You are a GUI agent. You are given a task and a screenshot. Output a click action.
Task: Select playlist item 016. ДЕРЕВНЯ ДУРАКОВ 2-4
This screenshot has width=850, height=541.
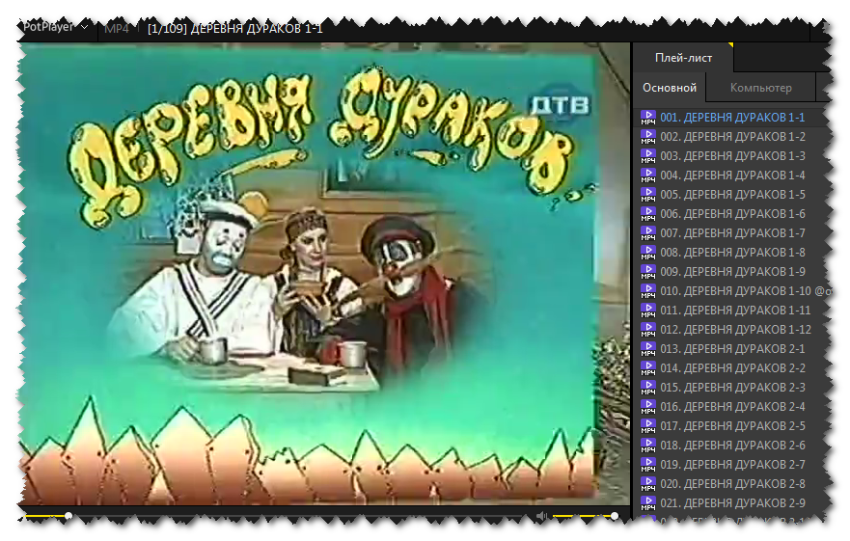(732, 407)
